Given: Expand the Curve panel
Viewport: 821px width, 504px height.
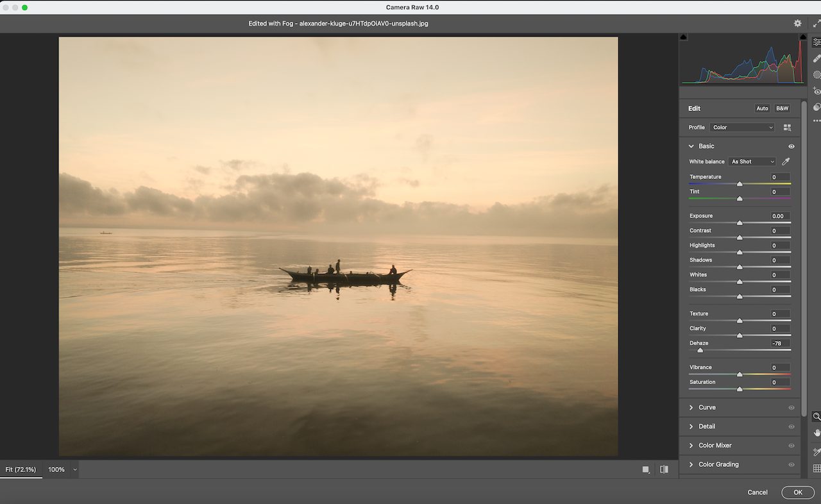Looking at the screenshot, I should 691,408.
